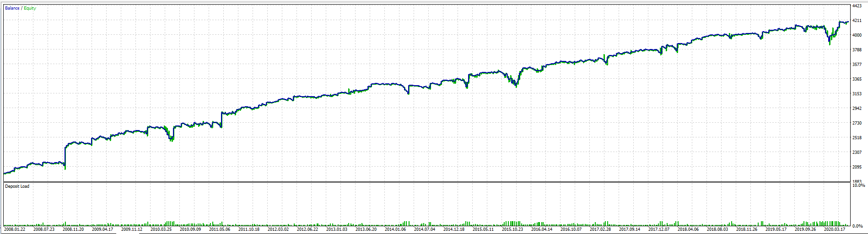Image resolution: width=868 pixels, height=234 pixels.
Task: Click the 3788 value on the Y axis
Action: coord(857,50)
